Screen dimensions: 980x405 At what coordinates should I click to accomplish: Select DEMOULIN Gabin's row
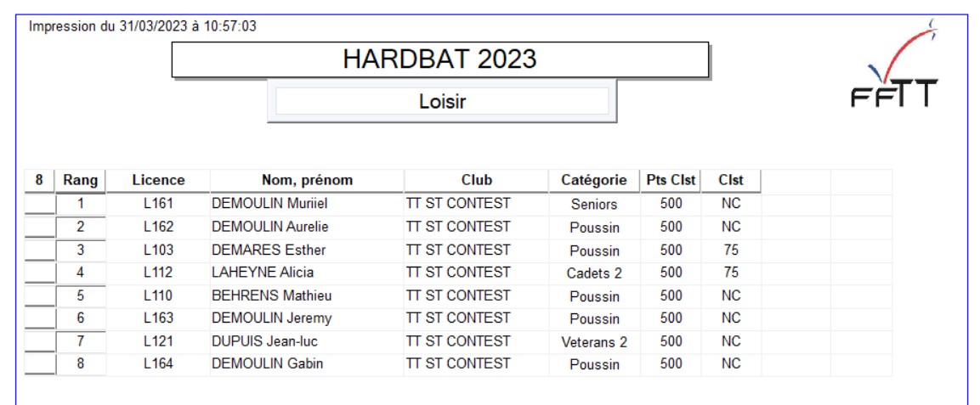coord(458,364)
